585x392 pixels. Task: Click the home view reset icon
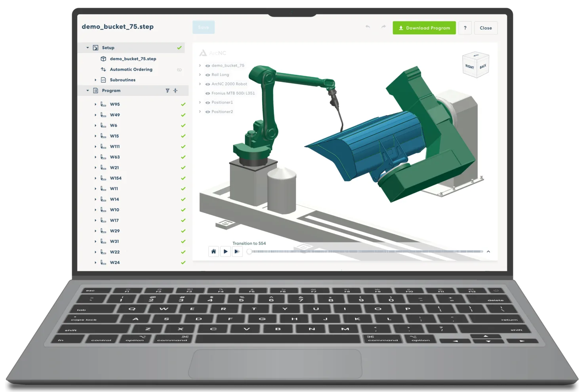(213, 251)
